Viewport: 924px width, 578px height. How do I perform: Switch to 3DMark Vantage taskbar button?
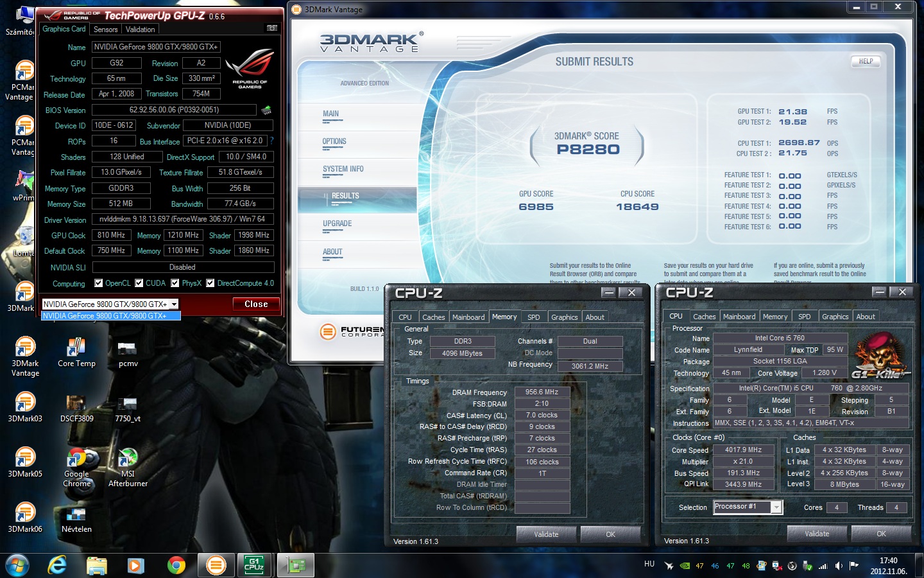click(216, 565)
